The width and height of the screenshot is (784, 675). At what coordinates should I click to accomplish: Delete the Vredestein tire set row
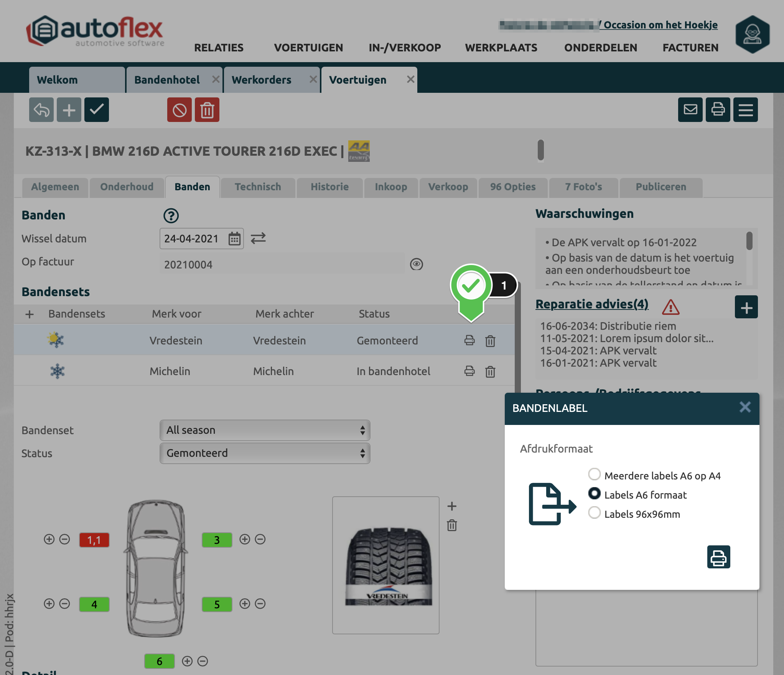click(490, 341)
